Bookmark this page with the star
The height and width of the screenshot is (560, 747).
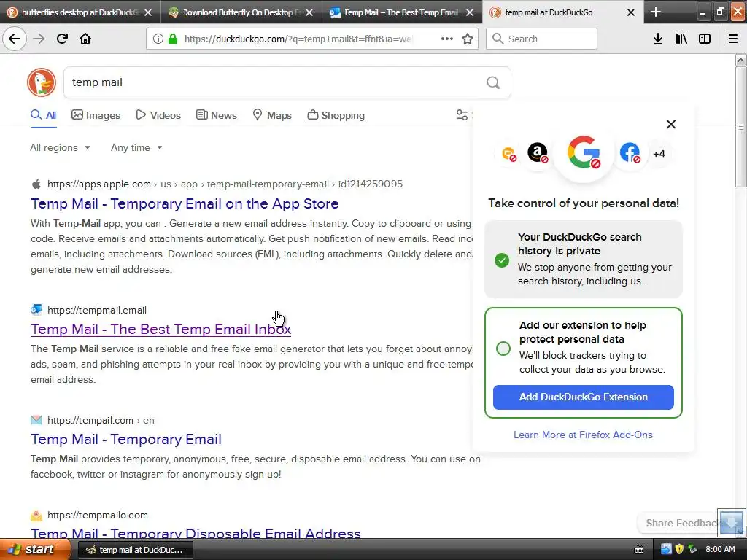[468, 39]
